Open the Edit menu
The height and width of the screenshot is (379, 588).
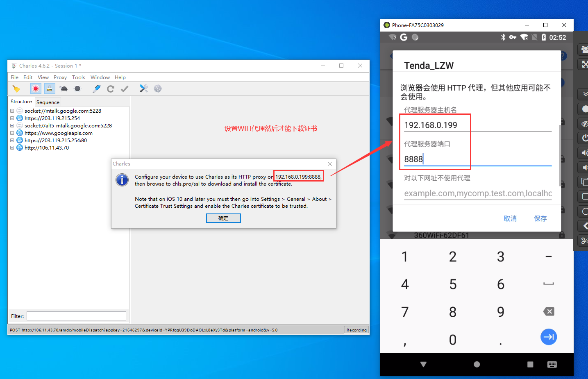(x=28, y=77)
